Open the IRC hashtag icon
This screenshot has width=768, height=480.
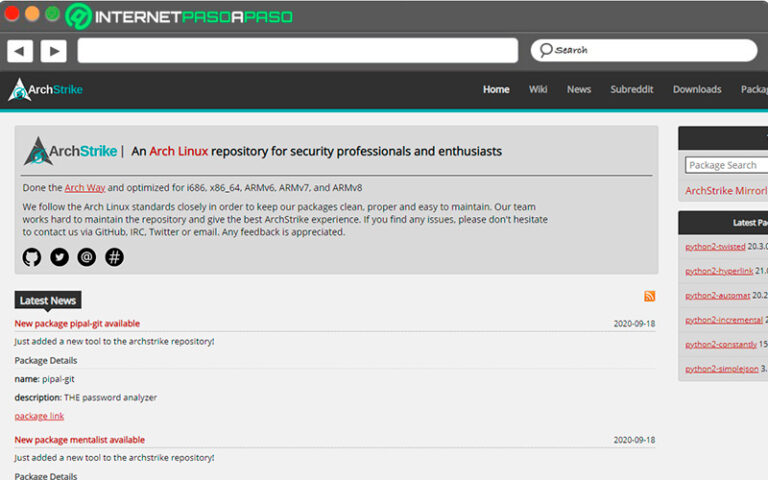115,258
